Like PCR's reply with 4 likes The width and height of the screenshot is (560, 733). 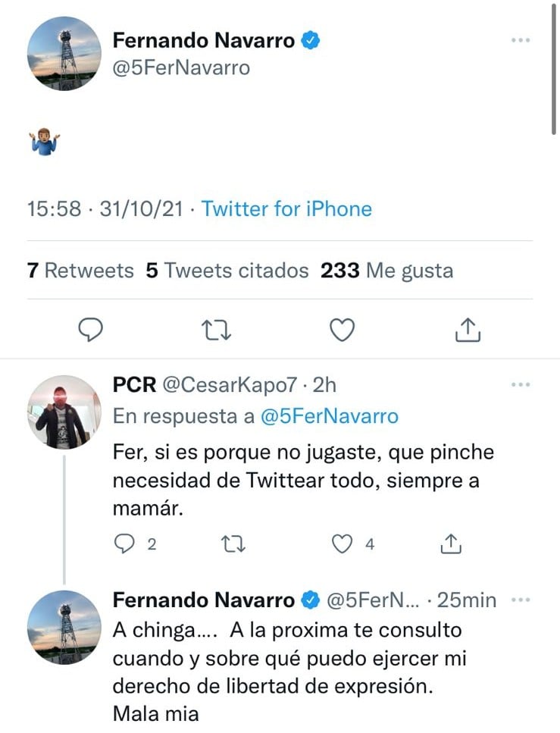pos(344,543)
